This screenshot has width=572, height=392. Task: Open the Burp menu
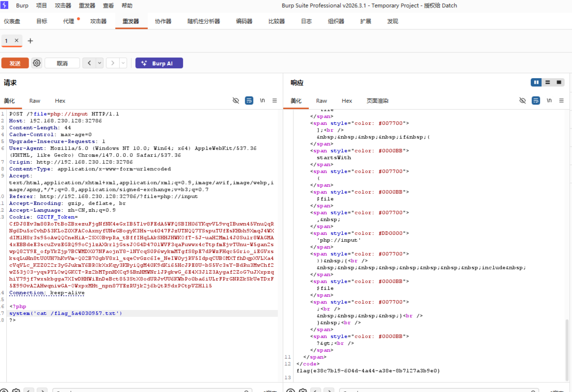coord(22,5)
